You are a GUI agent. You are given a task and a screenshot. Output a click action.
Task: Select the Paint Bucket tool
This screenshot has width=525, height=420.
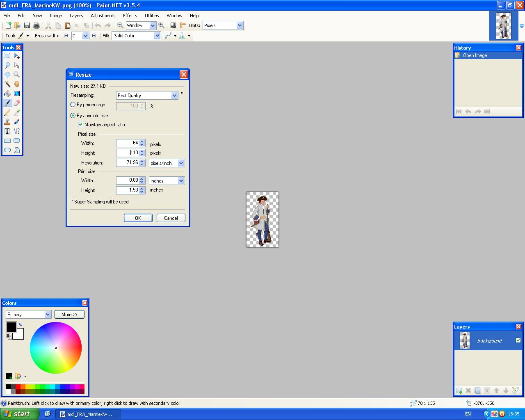click(x=7, y=94)
